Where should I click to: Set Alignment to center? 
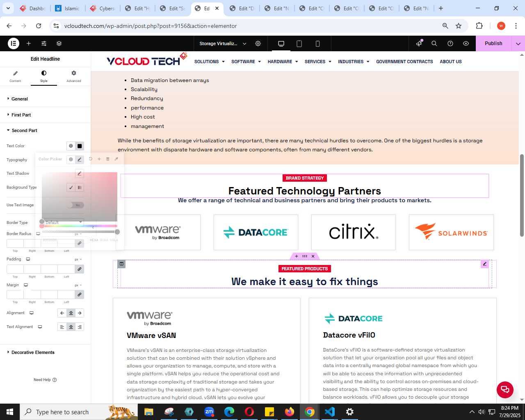click(71, 313)
